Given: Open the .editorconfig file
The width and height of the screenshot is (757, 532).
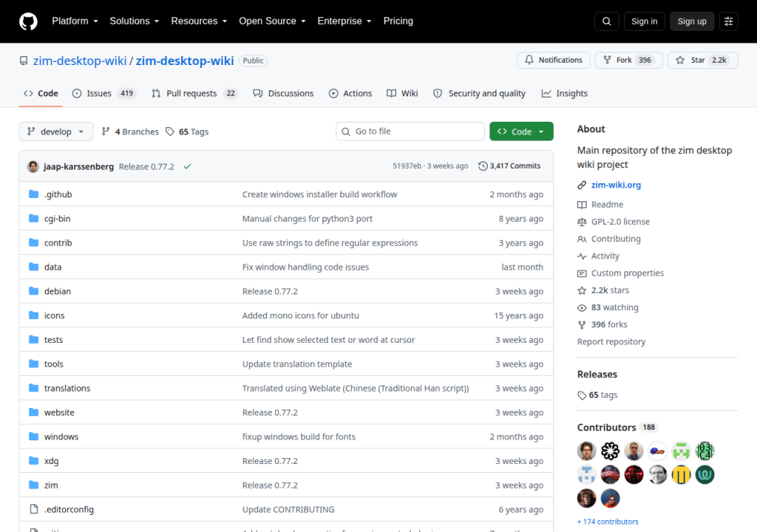Looking at the screenshot, I should 69,509.
